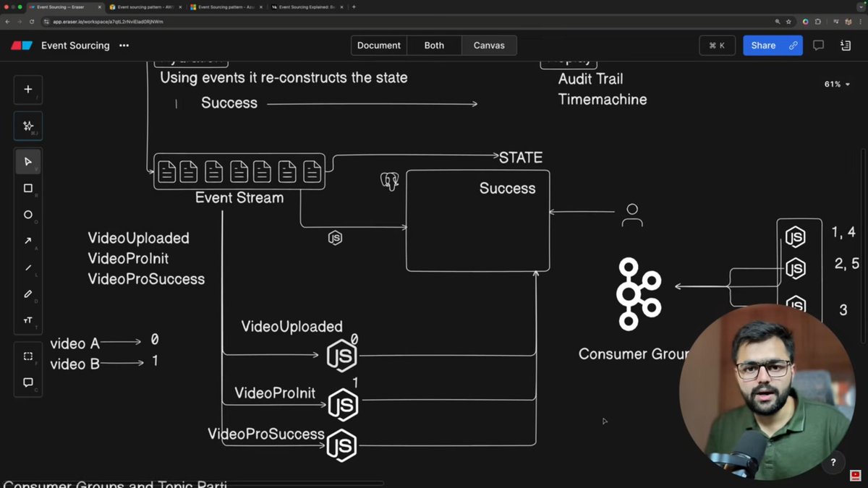Click the site info icon in address bar
The height and width of the screenshot is (488, 868).
coord(46,22)
